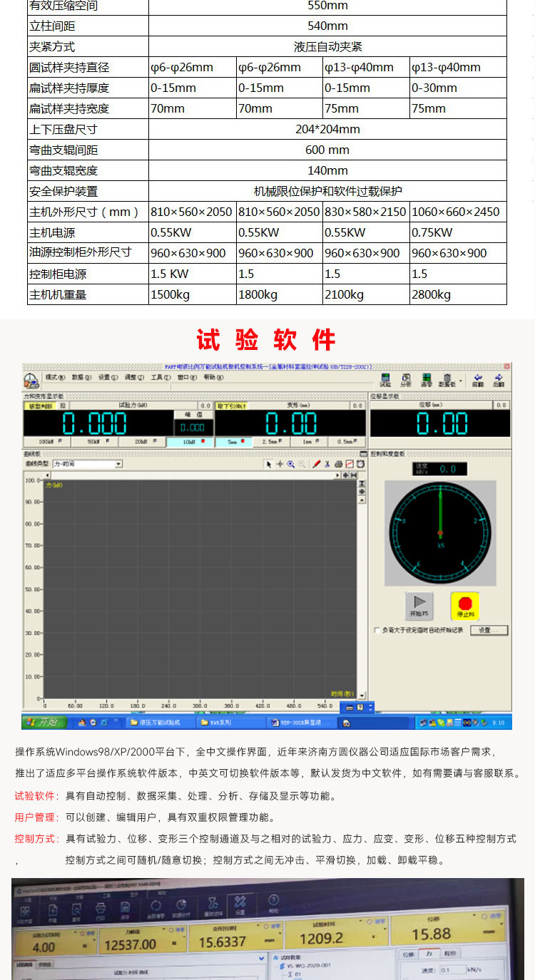Click the 设置... button beside the checkbox
535x980 pixels.
tap(492, 630)
